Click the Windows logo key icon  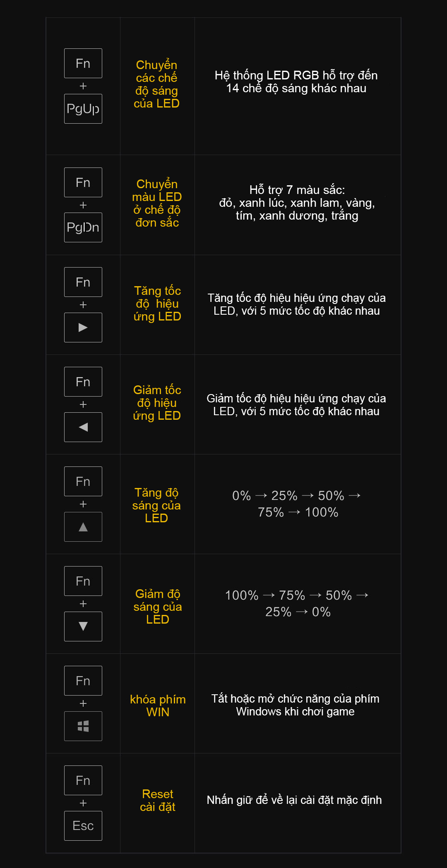click(x=83, y=726)
